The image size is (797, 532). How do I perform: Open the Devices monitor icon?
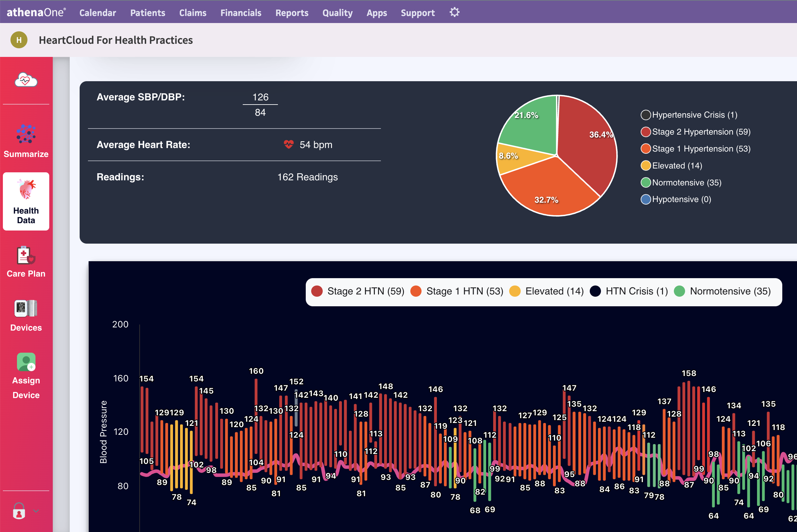(x=26, y=309)
